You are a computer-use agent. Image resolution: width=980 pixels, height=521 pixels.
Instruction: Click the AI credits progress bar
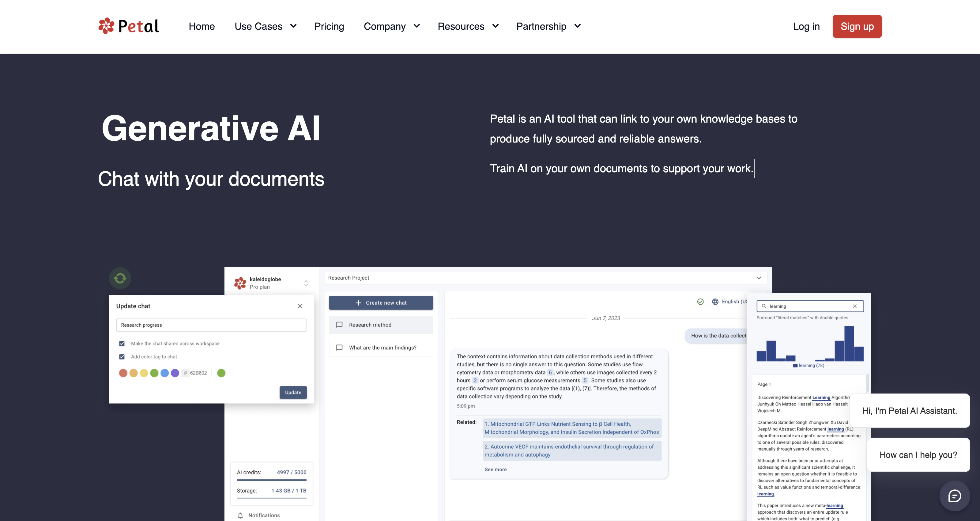coord(272,480)
